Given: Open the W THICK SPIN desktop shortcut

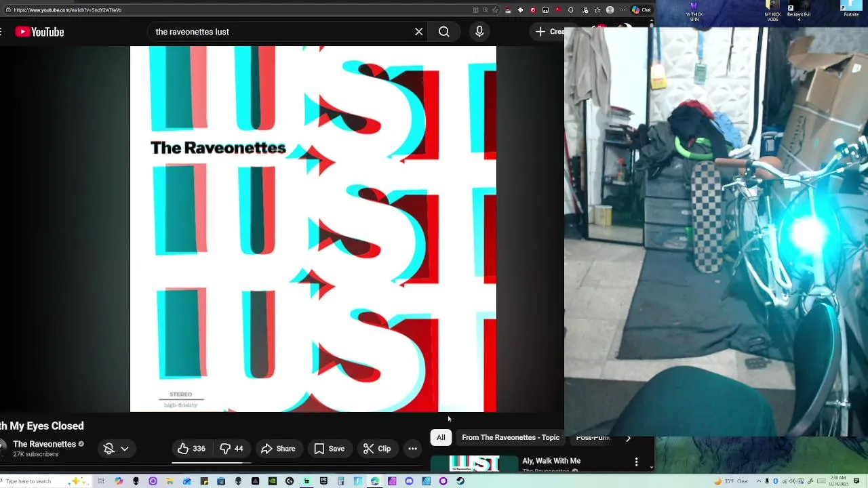Looking at the screenshot, I should (x=694, y=12).
